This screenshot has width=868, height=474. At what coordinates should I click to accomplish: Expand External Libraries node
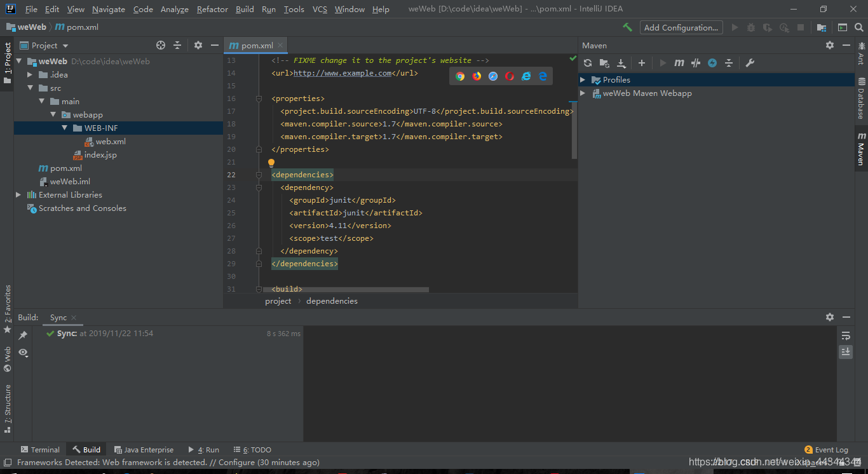[18, 194]
